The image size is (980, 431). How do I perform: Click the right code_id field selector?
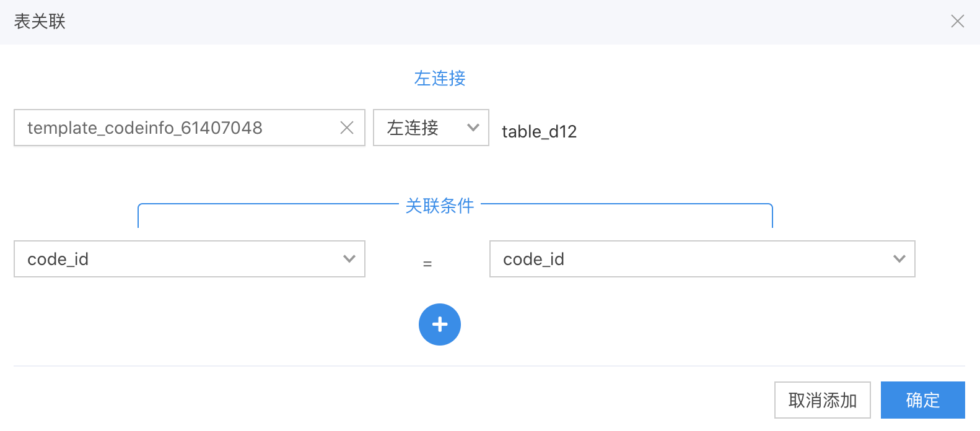click(x=702, y=259)
